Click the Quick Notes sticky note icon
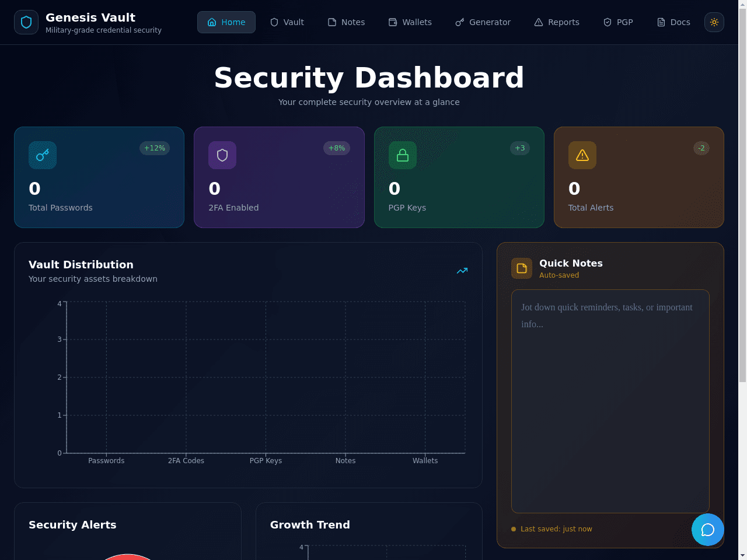This screenshot has width=747, height=560. [522, 268]
